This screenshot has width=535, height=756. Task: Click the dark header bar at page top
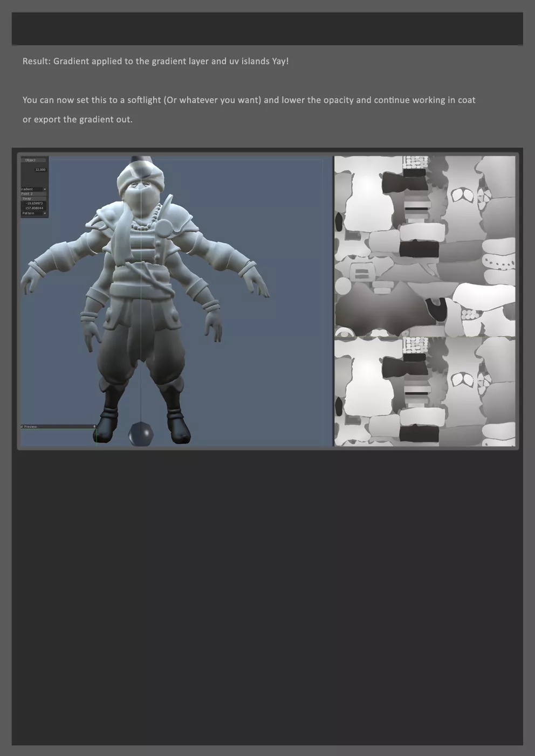click(267, 29)
